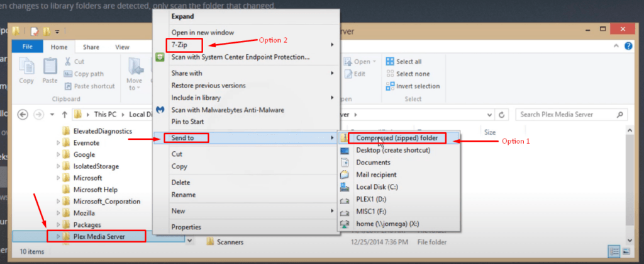Open the Include in library submenu
The width and height of the screenshot is (644, 264).
click(246, 98)
